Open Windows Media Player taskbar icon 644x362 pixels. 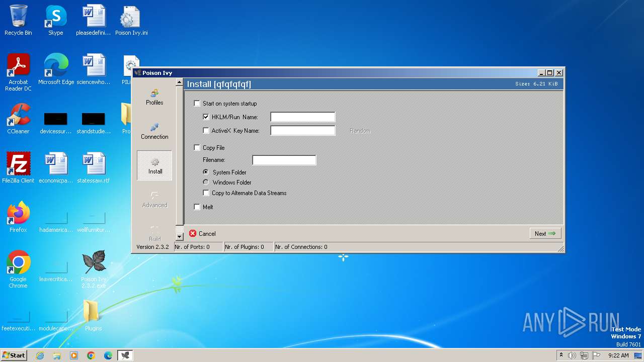click(74, 355)
